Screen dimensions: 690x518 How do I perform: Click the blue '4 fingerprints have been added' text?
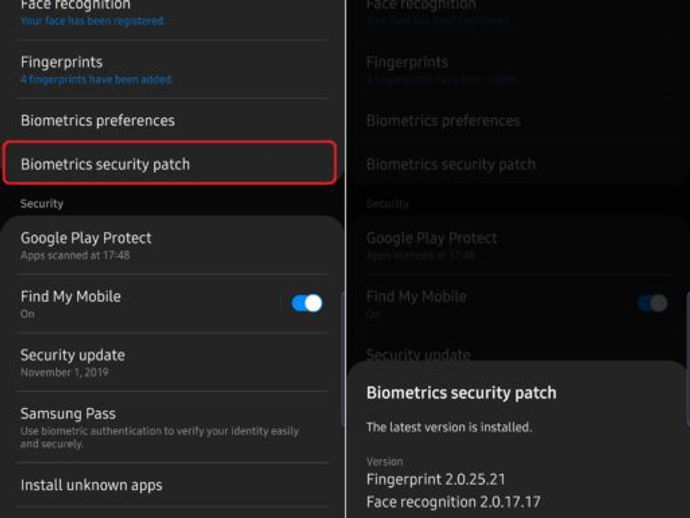(x=97, y=80)
